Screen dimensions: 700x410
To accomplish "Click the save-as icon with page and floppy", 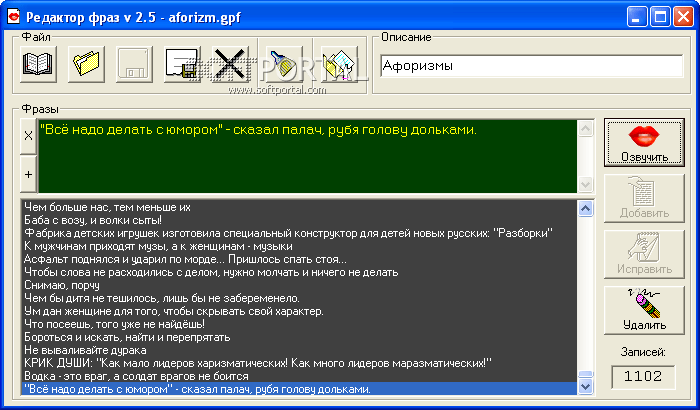I will point(182,64).
